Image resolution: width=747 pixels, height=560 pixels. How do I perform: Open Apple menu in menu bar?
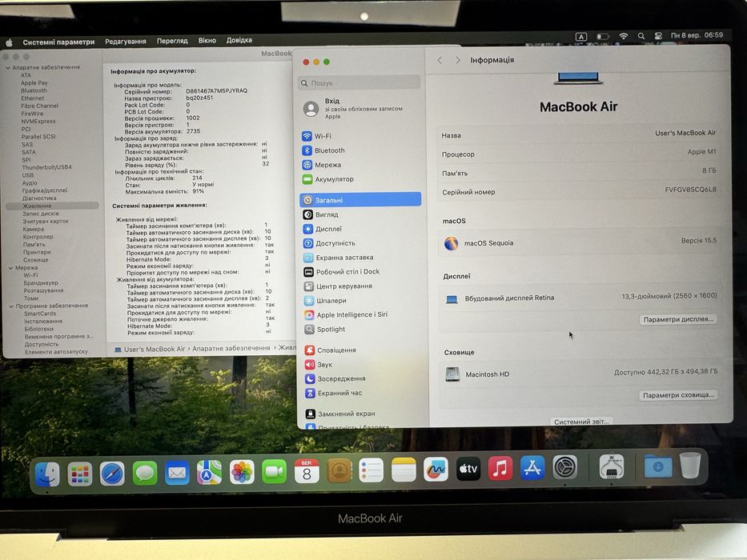click(x=9, y=42)
